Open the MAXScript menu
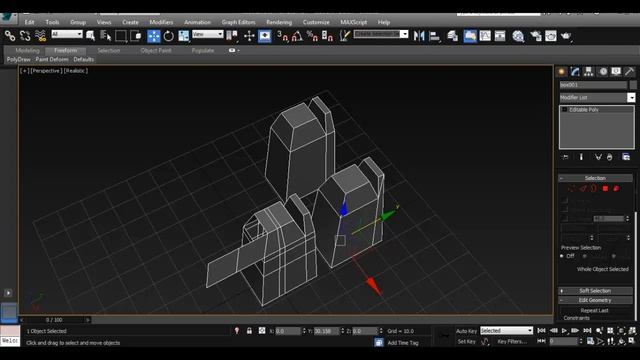Viewport: 640px width, 360px height. click(353, 22)
